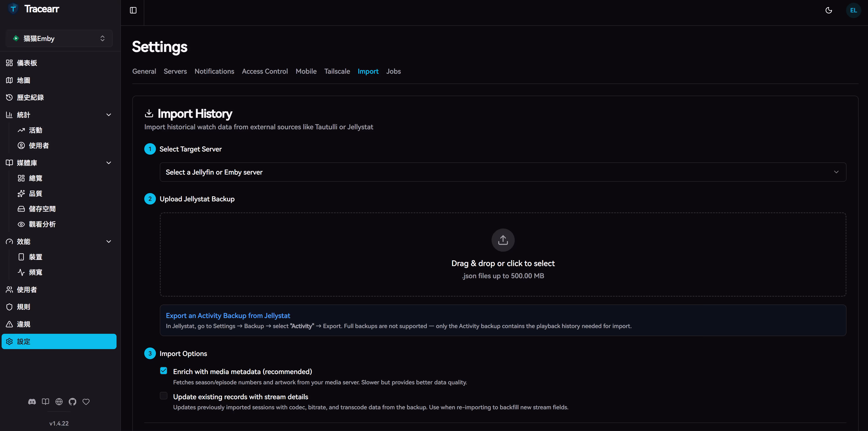
Task: Collapse the 媒體庫 sidebar section
Action: click(109, 163)
